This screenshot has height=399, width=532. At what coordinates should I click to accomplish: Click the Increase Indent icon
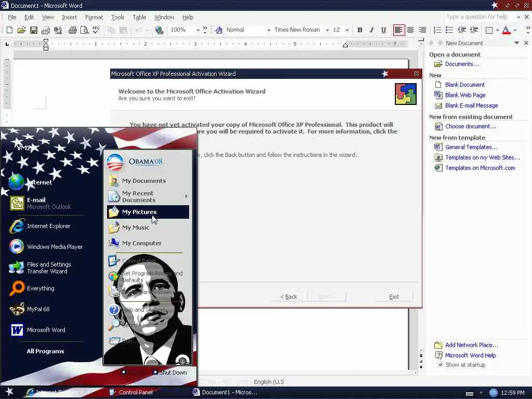click(x=474, y=30)
